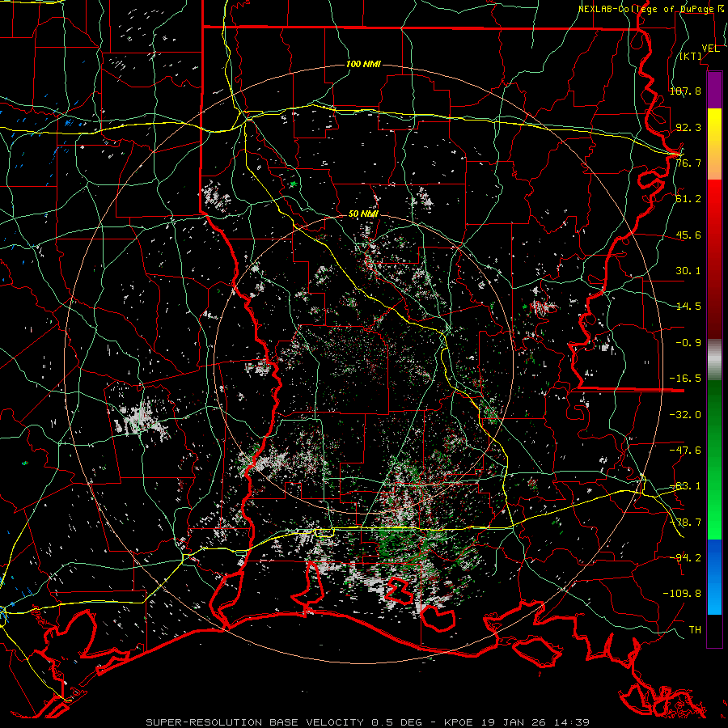Select the -63.1 value on velocity scale
Image resolution: width=728 pixels, height=728 pixels.
[x=685, y=486]
